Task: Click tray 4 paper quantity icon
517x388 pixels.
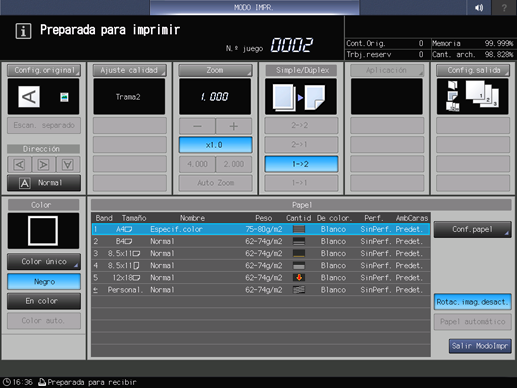Action: point(299,266)
